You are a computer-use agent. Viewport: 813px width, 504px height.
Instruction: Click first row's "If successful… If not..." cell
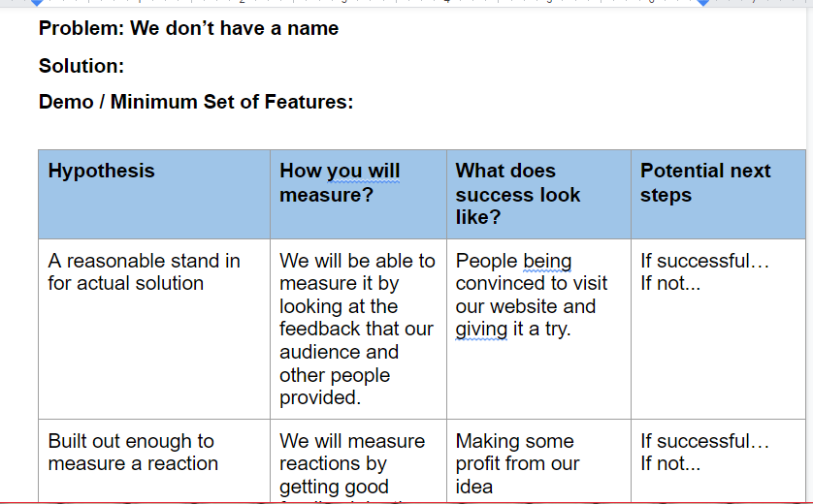coord(718,329)
